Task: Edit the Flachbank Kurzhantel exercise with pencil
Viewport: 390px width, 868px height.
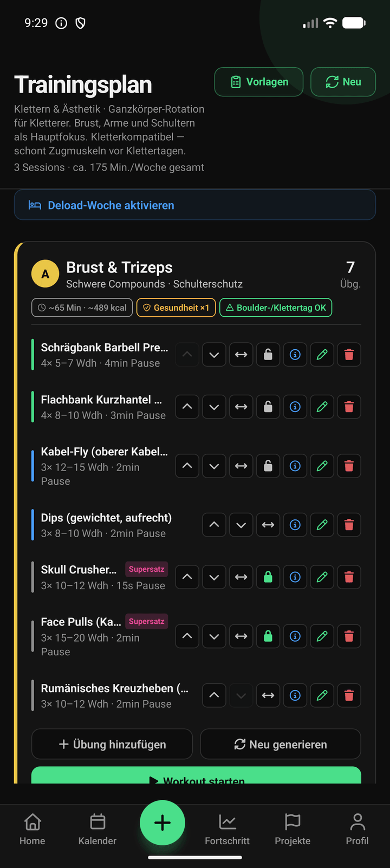Action: click(x=322, y=407)
